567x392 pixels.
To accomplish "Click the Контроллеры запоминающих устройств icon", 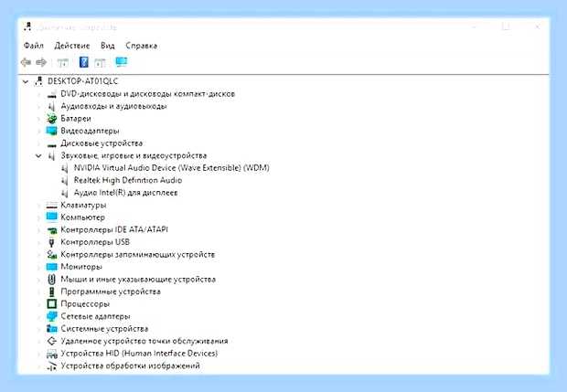I will (52, 254).
